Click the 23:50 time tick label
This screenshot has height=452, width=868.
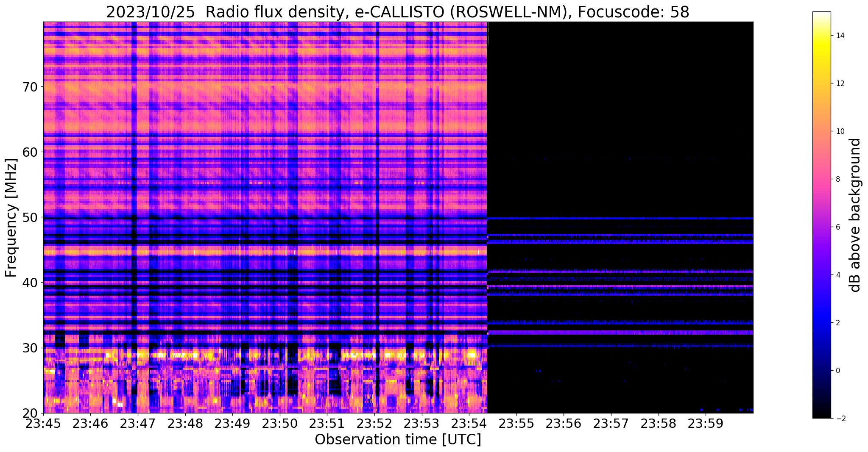[x=280, y=424]
